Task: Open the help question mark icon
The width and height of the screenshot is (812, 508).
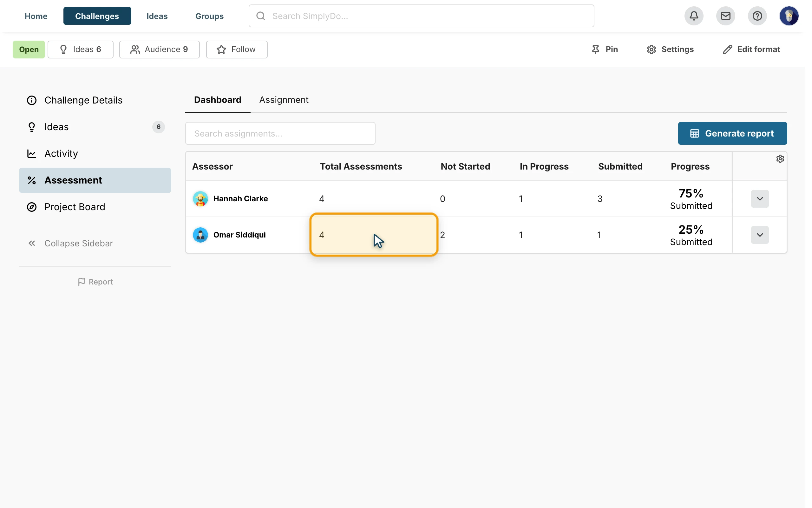Action: click(757, 16)
